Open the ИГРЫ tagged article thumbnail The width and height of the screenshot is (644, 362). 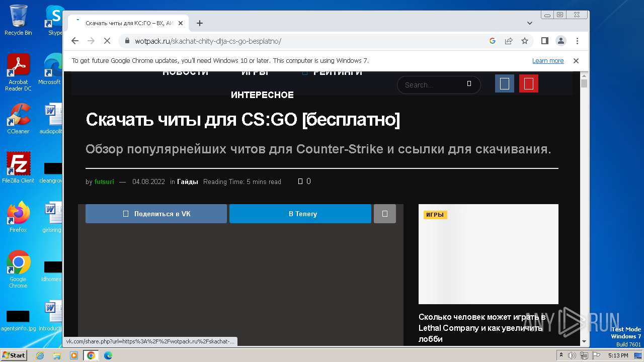tap(489, 254)
